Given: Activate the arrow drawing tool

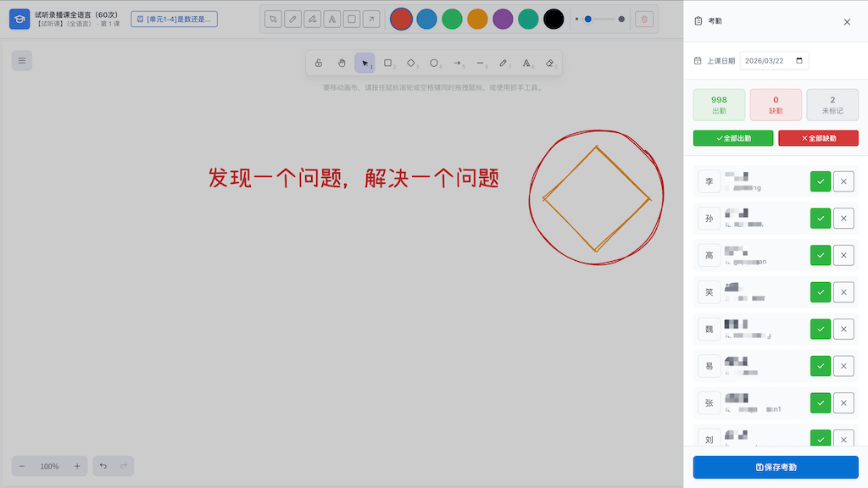Looking at the screenshot, I should 457,63.
